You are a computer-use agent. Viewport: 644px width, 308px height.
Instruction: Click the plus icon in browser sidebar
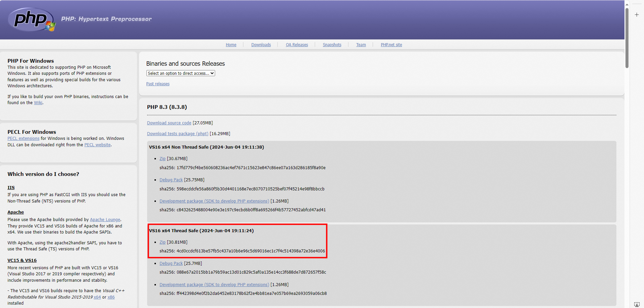pyautogui.click(x=637, y=15)
